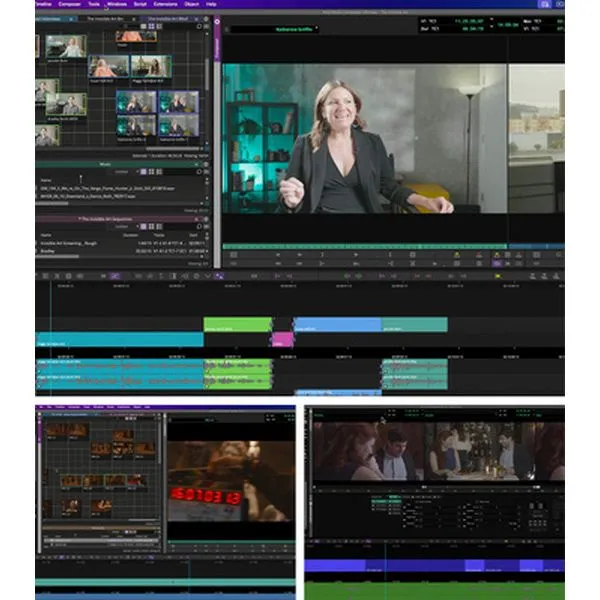Click the yellow marker timeline toolbar icon
The image size is (600, 600).
[x=498, y=276]
